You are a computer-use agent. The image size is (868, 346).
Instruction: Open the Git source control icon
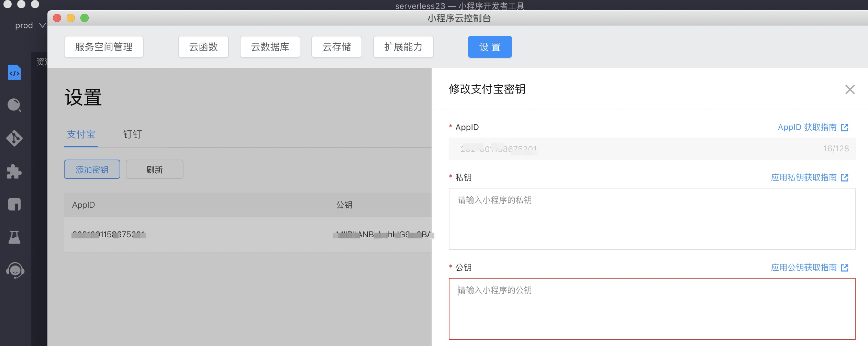click(14, 138)
